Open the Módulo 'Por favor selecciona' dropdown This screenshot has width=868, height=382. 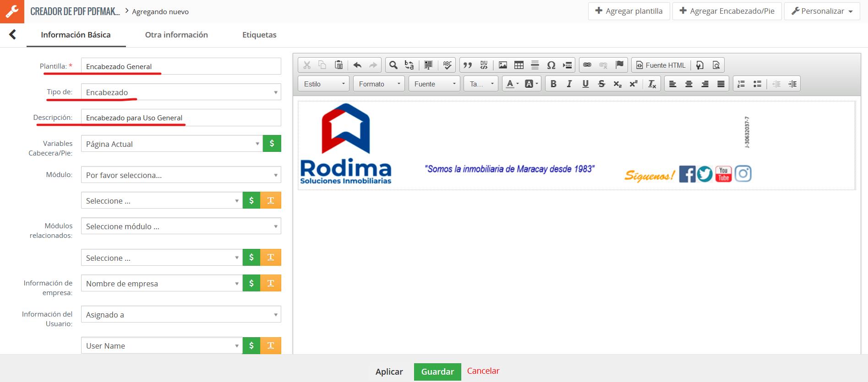[x=181, y=175]
